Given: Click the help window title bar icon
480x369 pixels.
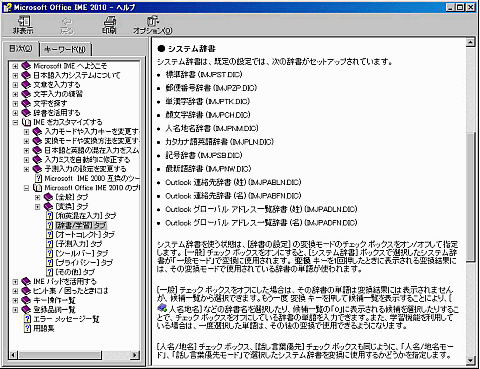Looking at the screenshot, I should pos(7,7).
